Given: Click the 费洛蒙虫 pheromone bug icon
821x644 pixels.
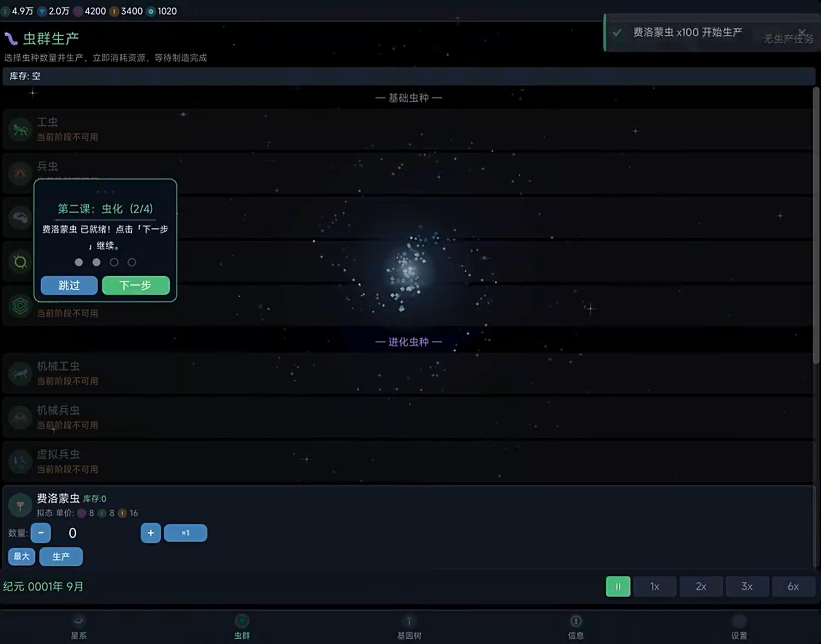Looking at the screenshot, I should tap(20, 505).
